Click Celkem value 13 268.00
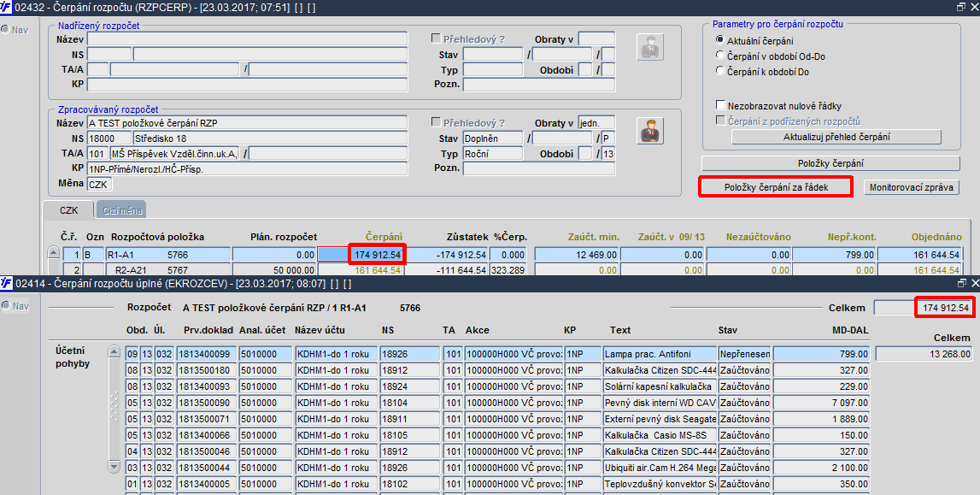This screenshot has width=980, height=495. tap(924, 354)
